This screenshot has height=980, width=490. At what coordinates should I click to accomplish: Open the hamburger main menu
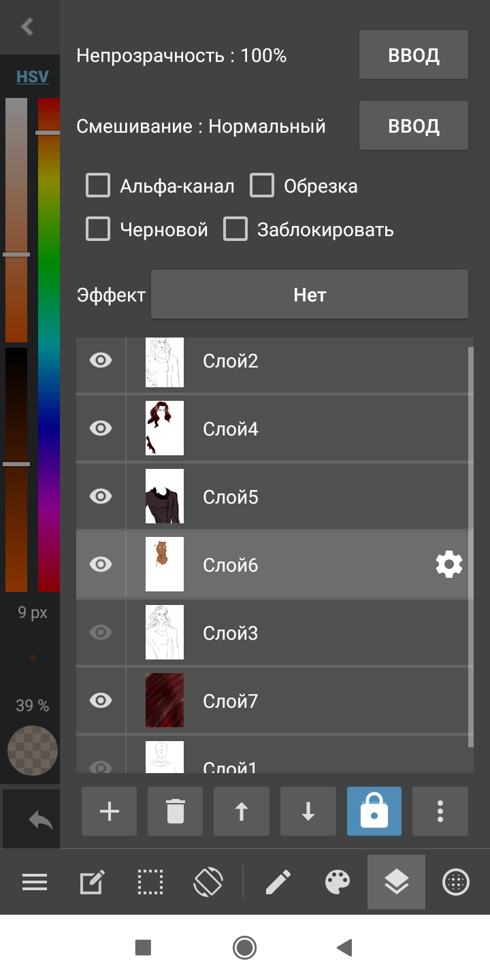35,883
